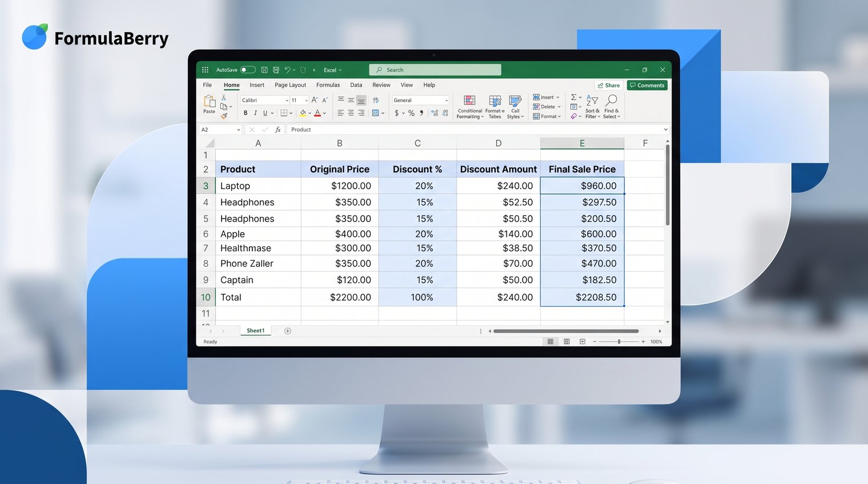Click the zoom slider in status bar
The height and width of the screenshot is (484, 868).
point(619,341)
